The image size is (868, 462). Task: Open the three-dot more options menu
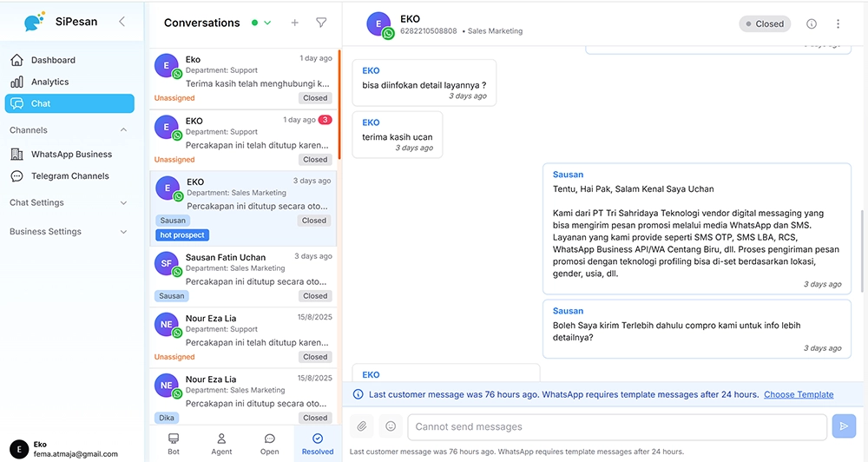pos(838,24)
